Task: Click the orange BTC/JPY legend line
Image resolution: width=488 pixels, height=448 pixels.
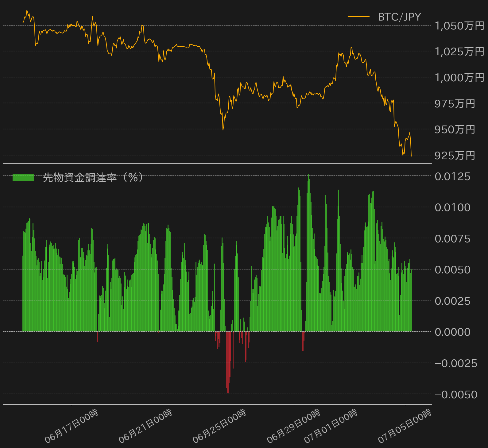Action: 358,17
